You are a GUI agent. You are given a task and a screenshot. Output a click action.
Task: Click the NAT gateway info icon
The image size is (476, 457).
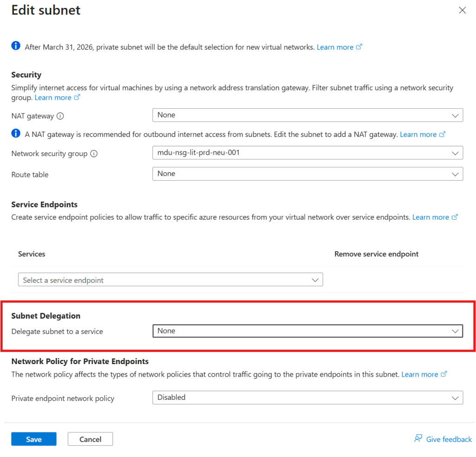(60, 116)
